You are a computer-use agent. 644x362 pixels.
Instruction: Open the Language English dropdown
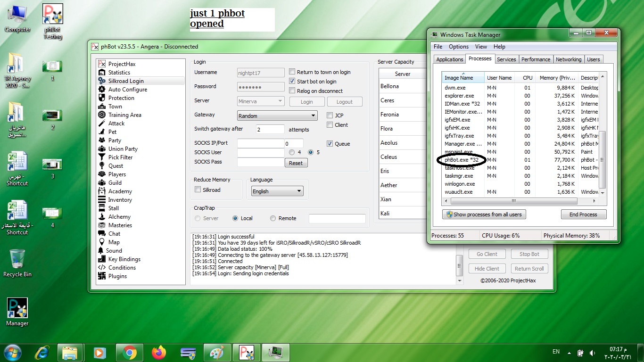pos(277,191)
